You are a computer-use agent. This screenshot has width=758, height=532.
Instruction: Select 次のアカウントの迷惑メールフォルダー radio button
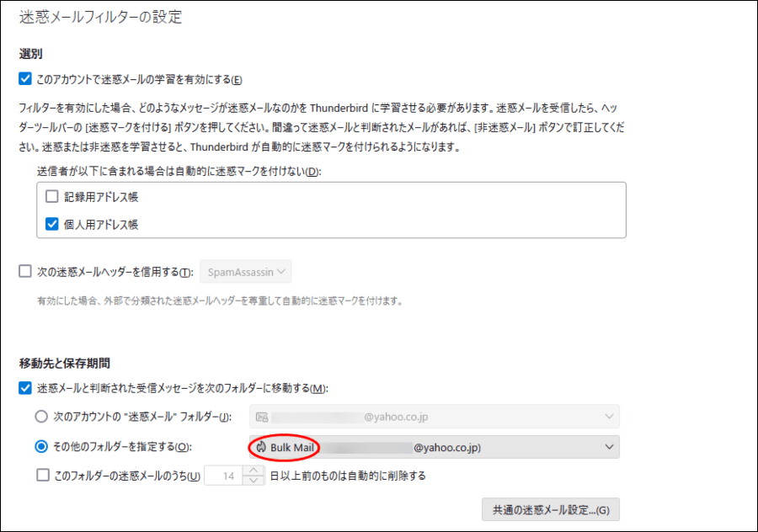coord(41,417)
